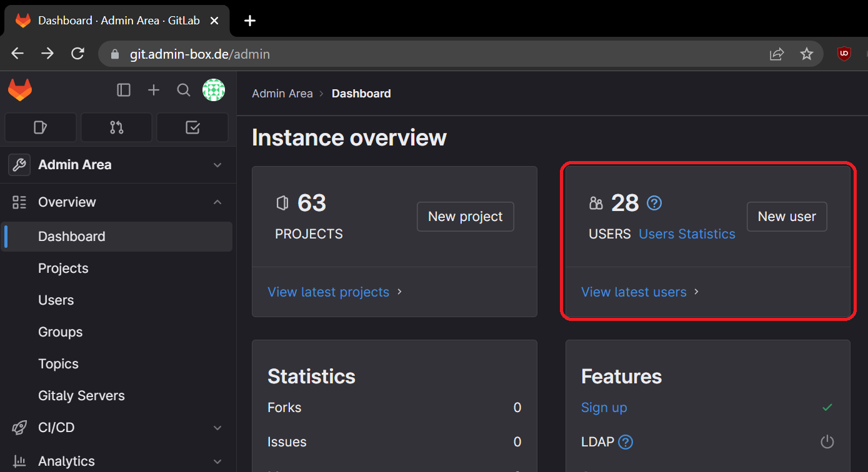Screen dimensions: 868x472
Task: Open the search with the magnifier icon
Action: click(x=183, y=90)
